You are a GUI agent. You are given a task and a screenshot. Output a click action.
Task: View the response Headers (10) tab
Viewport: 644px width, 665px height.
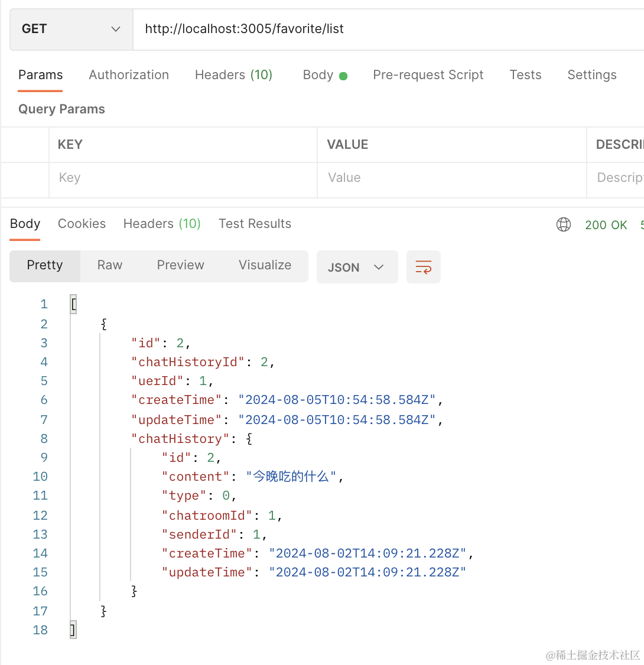tap(162, 224)
